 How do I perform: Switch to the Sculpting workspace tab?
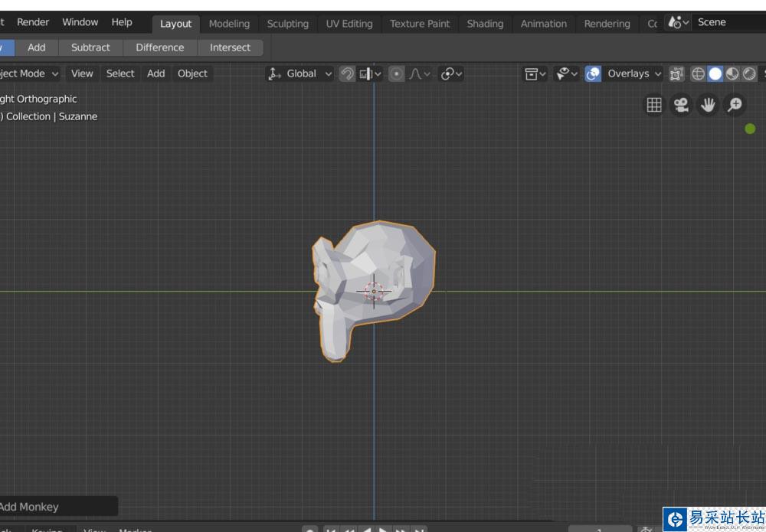pyautogui.click(x=287, y=24)
